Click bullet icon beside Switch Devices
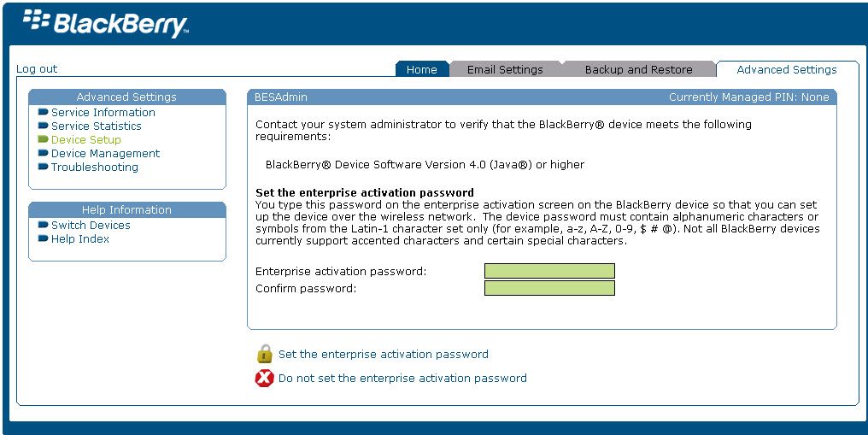Screen dimensions: 868x435 pyautogui.click(x=44, y=225)
